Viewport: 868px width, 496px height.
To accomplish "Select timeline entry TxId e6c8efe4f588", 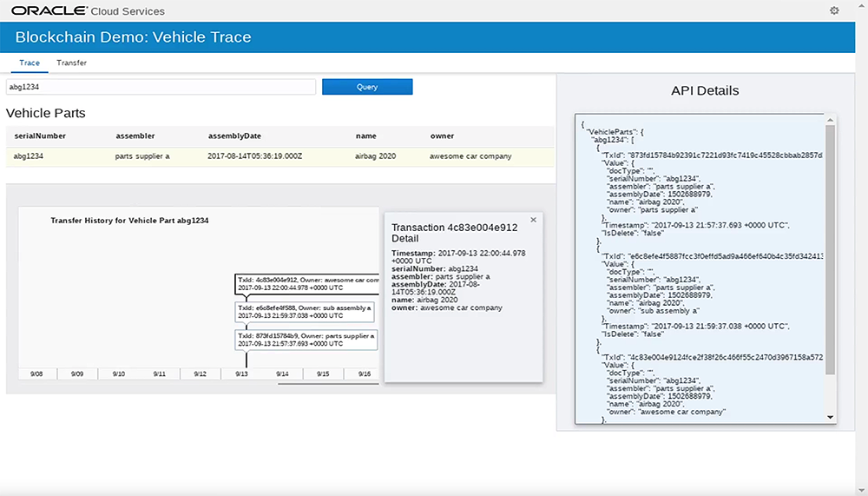I will click(x=305, y=312).
